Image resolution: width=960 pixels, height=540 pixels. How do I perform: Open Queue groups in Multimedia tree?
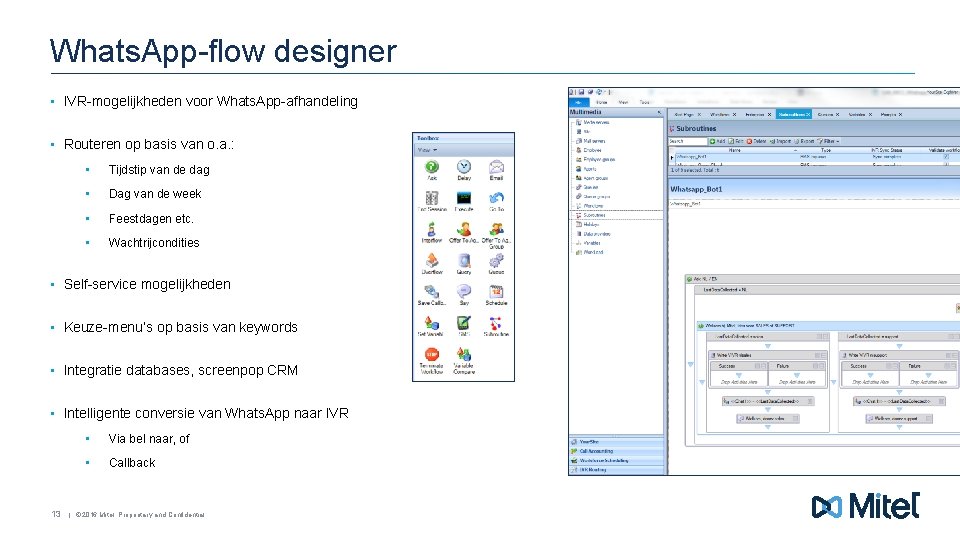(593, 197)
